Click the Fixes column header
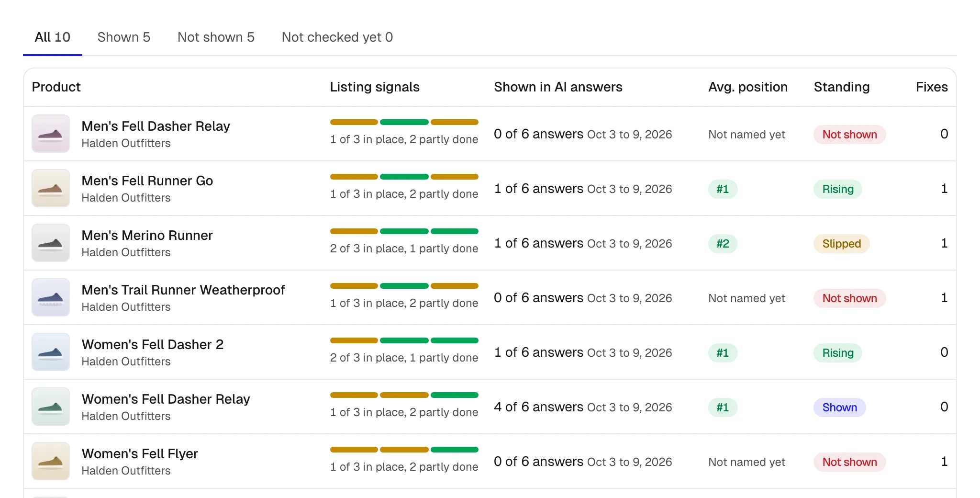The image size is (980, 498). [x=932, y=87]
